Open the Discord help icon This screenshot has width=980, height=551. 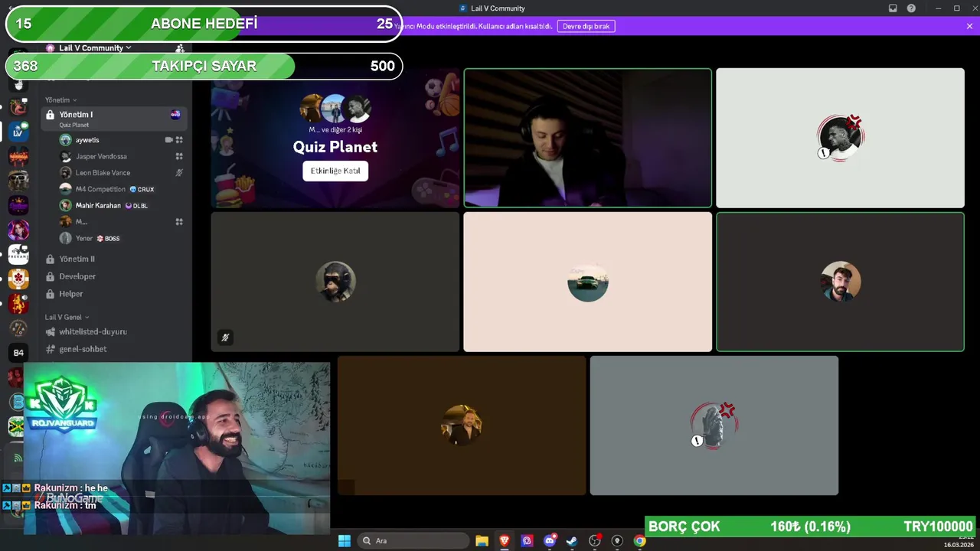coord(911,8)
